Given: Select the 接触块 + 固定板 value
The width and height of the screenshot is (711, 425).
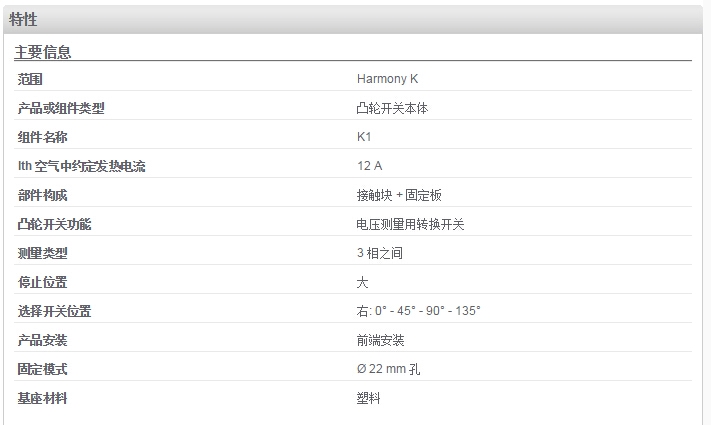Looking at the screenshot, I should click(x=399, y=195).
